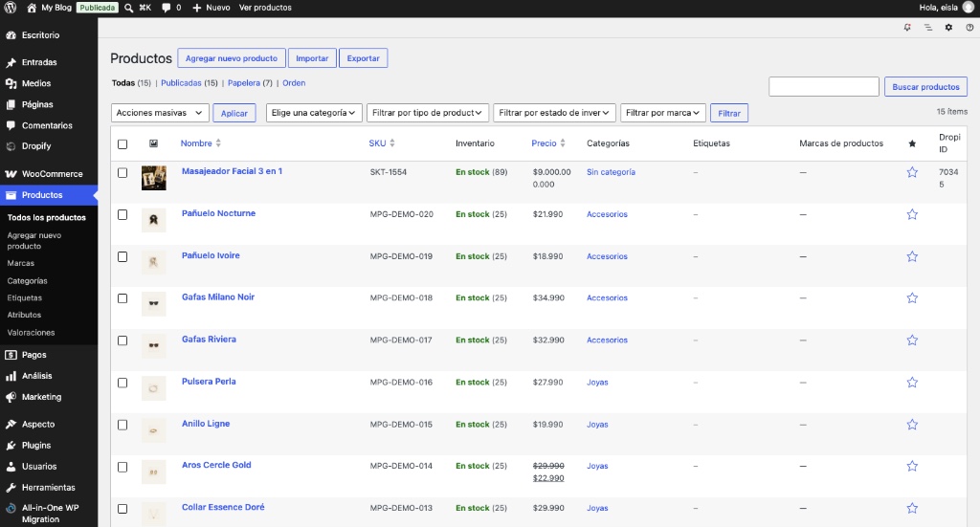The height and width of the screenshot is (527, 980).
Task: Select the Gafas Milano Noir checkbox
Action: pos(122,298)
